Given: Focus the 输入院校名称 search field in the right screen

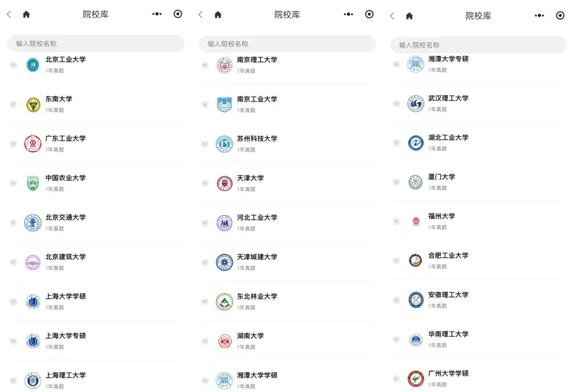Looking at the screenshot, I should coord(478,45).
